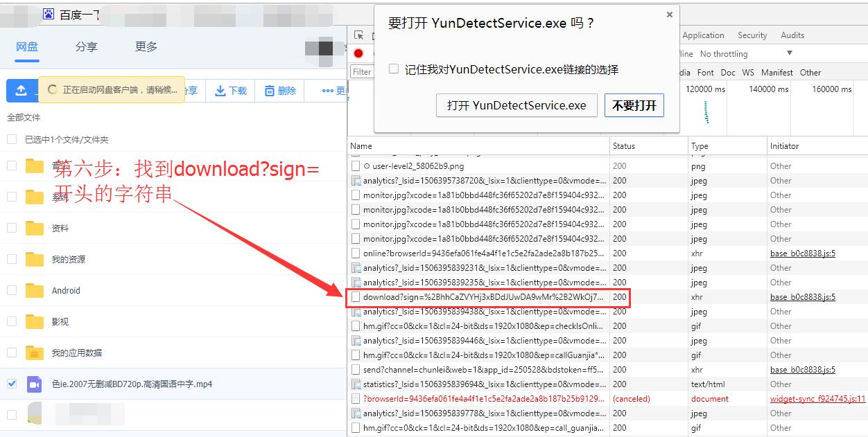868x437 pixels.
Task: Switch to the 分享 tab
Action: click(x=87, y=46)
